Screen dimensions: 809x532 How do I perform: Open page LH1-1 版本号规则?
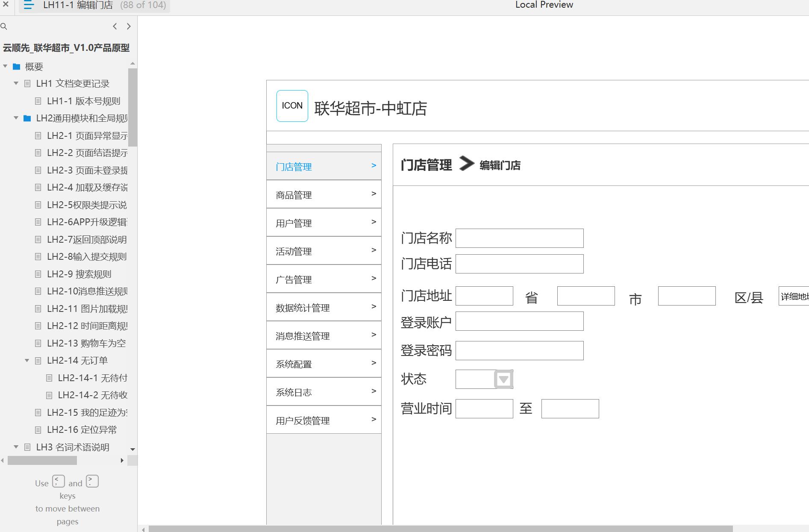83,101
